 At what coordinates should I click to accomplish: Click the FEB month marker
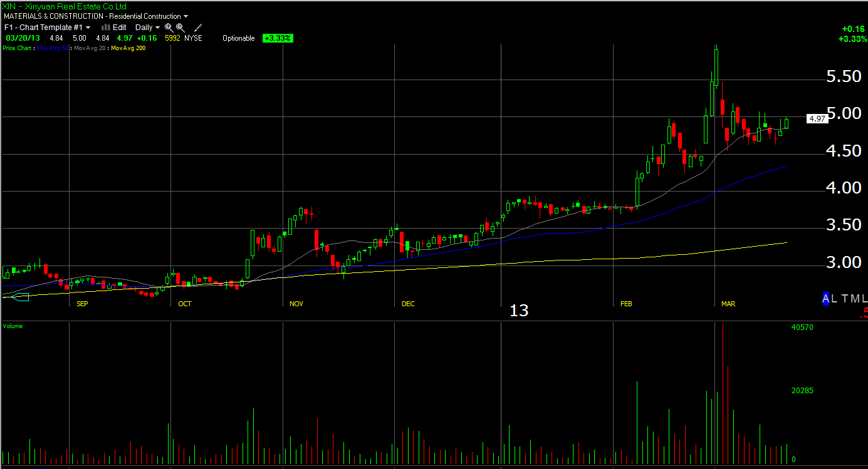626,304
